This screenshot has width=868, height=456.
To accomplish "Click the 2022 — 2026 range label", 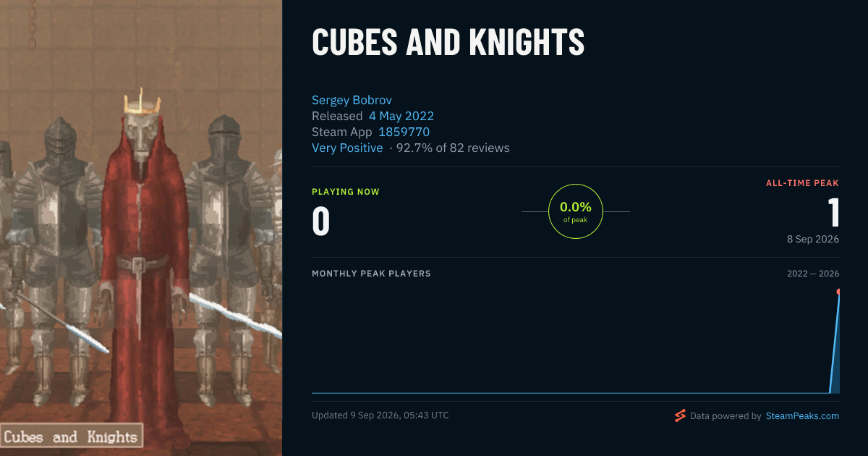I will point(813,274).
